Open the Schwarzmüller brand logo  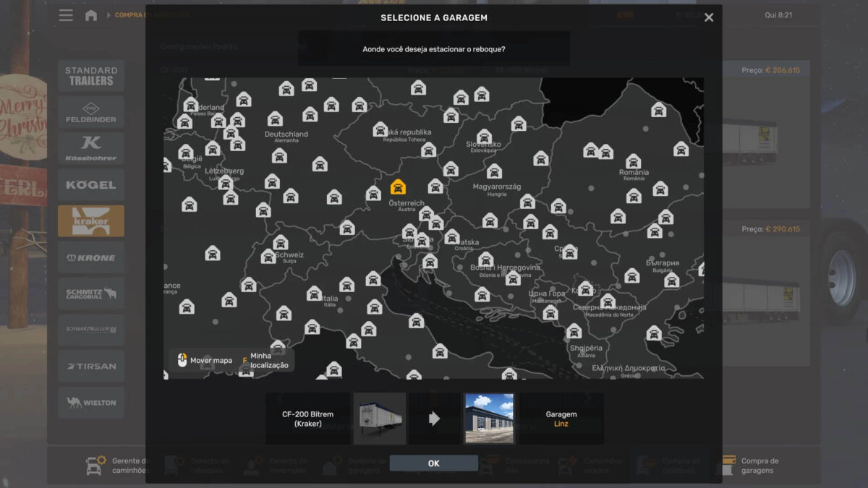91,330
